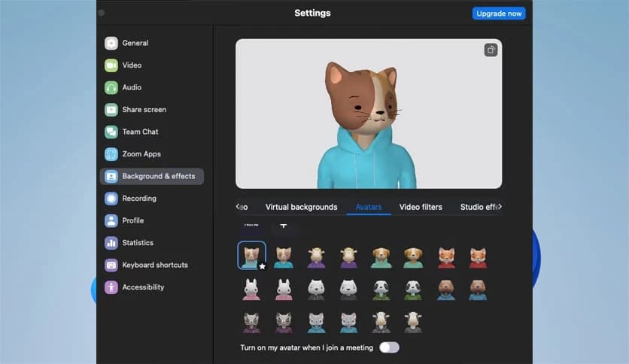Viewport: 629px width, 364px height.
Task: Toggle avatar on when joining a meeting
Action: pyautogui.click(x=389, y=347)
